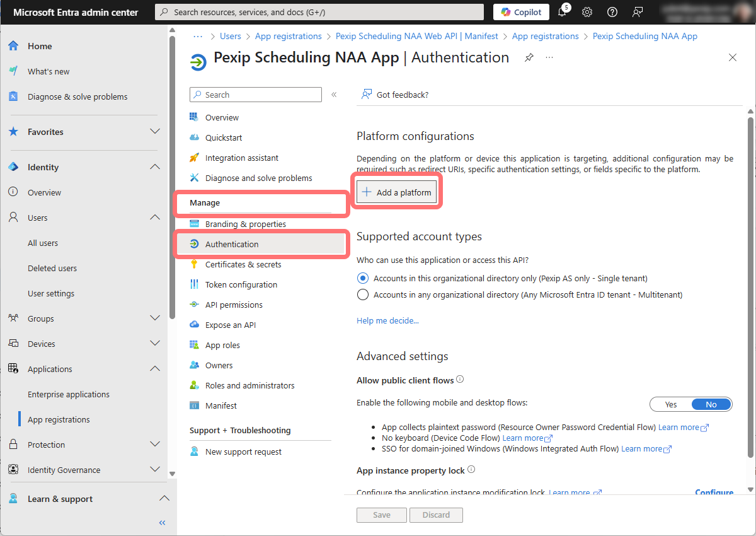
Task: Click the notifications bell icon
Action: click(563, 12)
